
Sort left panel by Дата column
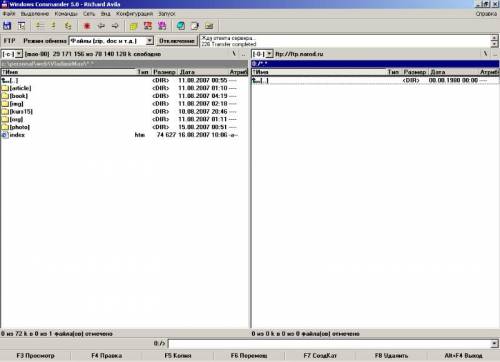point(203,72)
